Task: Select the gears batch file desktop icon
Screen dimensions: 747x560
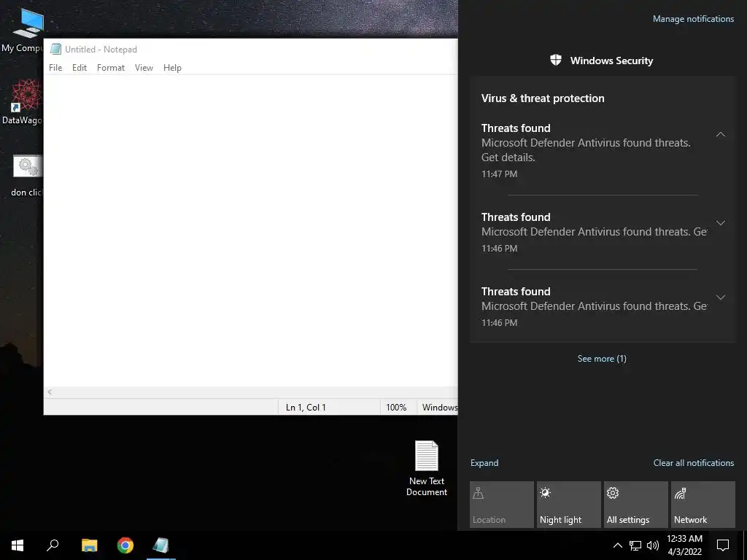Action: 27,175
